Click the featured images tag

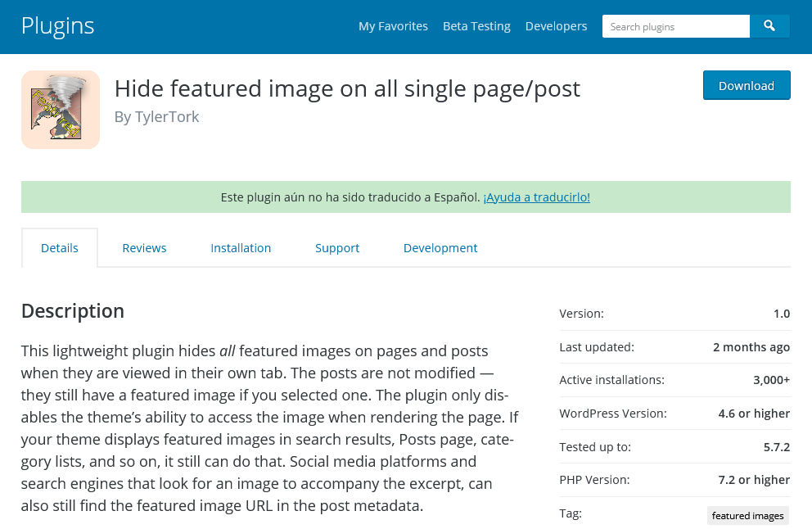click(x=748, y=516)
